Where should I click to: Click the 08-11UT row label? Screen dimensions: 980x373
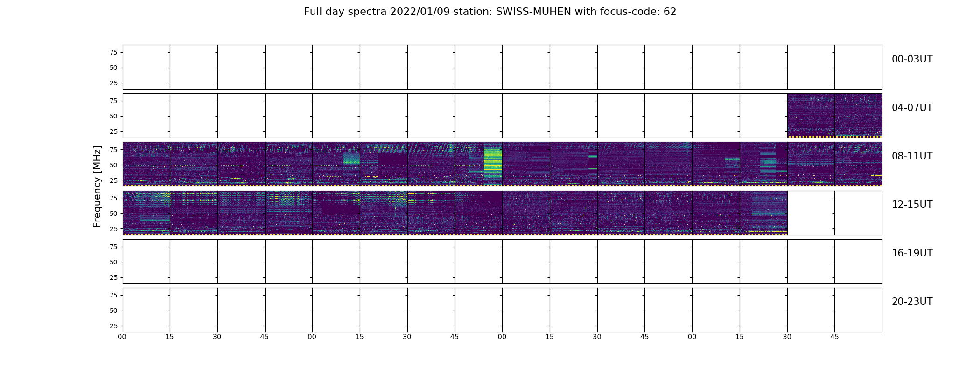(912, 156)
